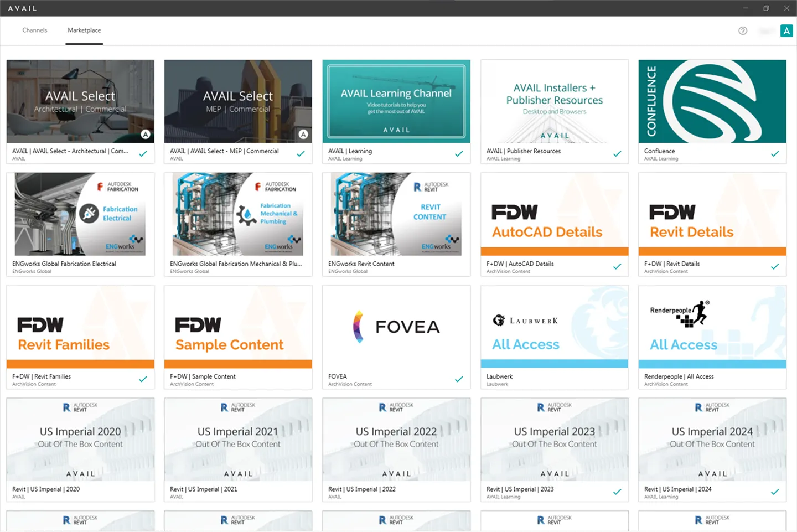Screen dimensions: 797x532
Task: Toggle checkmark on F+DW AutoCAD Details
Action: click(617, 267)
